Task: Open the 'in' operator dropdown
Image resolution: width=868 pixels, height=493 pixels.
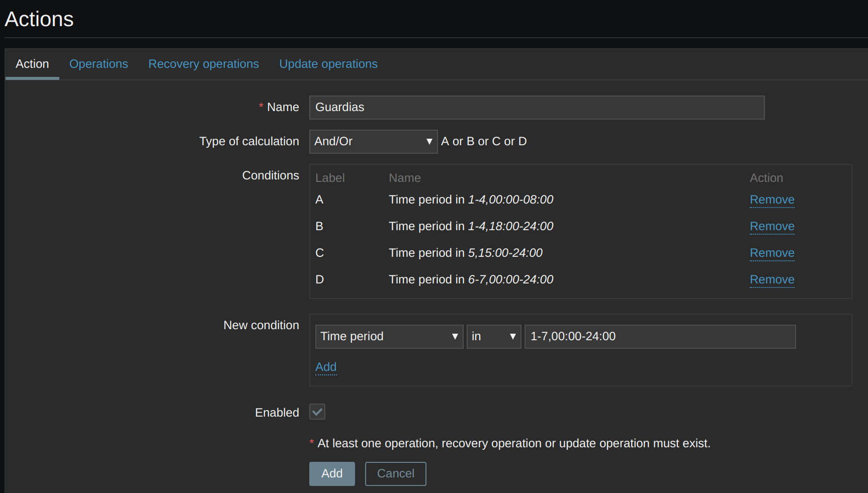Action: click(493, 337)
